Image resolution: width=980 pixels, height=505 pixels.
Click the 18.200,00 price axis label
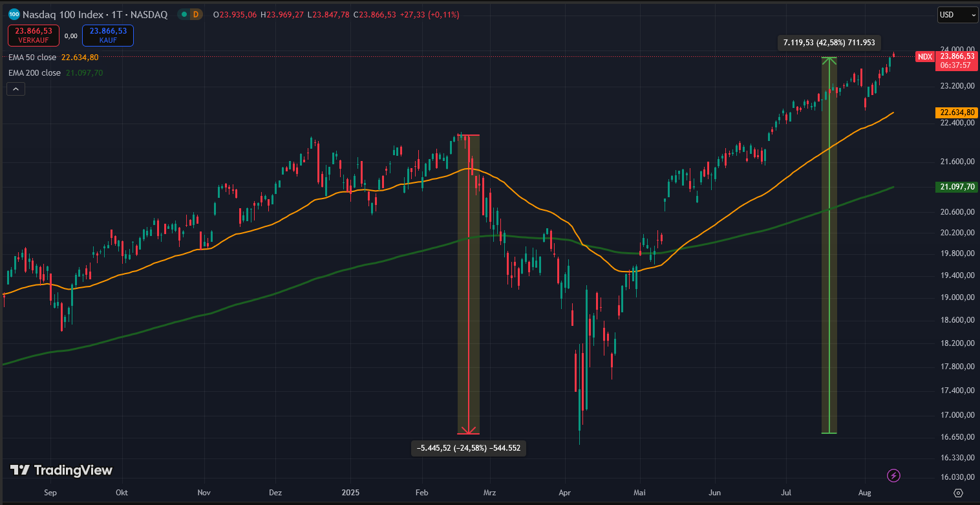coord(956,343)
